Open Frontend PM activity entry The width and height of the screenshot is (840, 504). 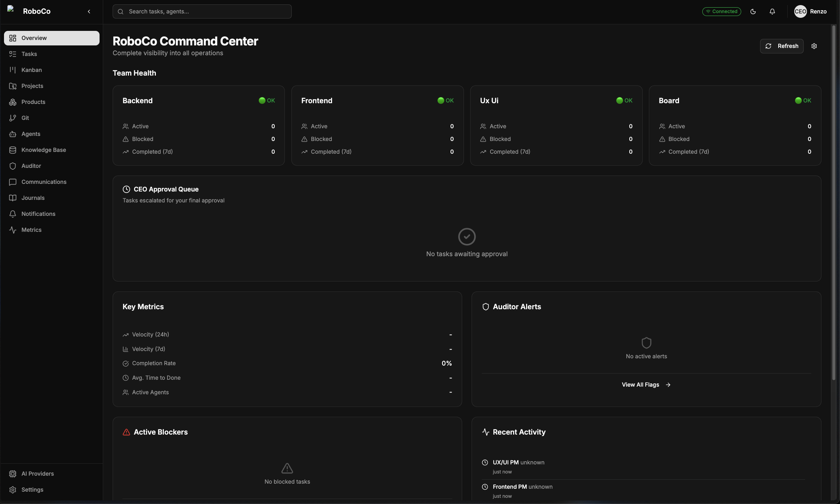643,491
